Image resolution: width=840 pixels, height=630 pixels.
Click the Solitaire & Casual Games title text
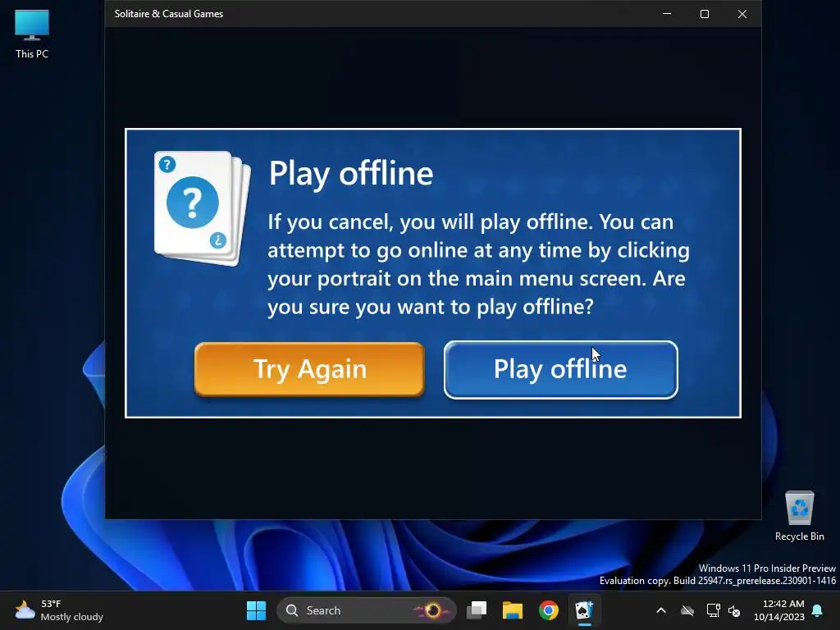click(169, 14)
